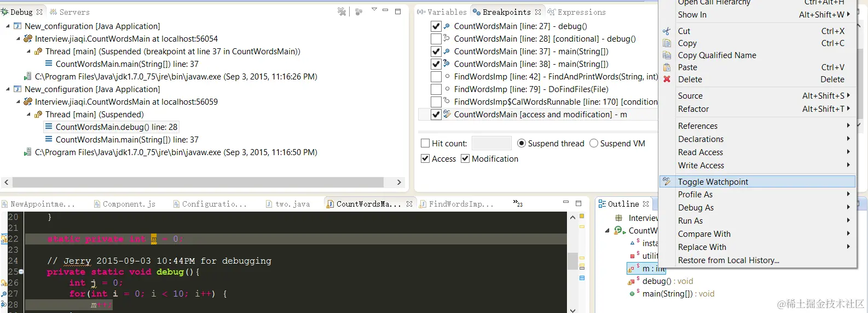Click breakpoint marker in gutter at line 27

pos(3,294)
